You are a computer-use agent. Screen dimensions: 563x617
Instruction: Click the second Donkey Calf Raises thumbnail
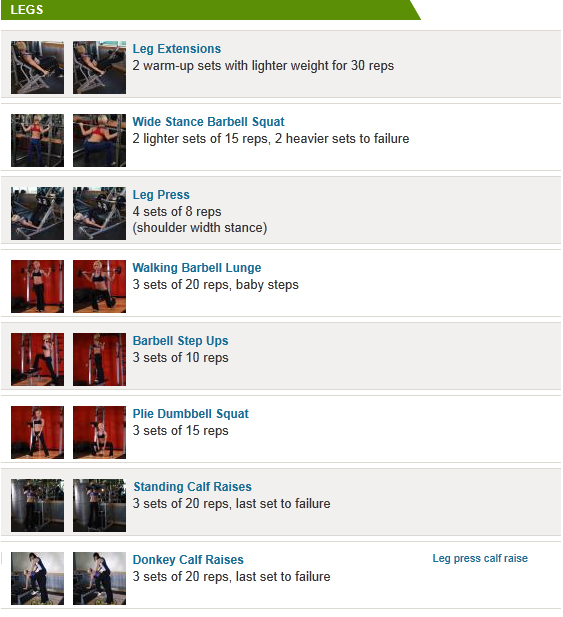(100, 578)
